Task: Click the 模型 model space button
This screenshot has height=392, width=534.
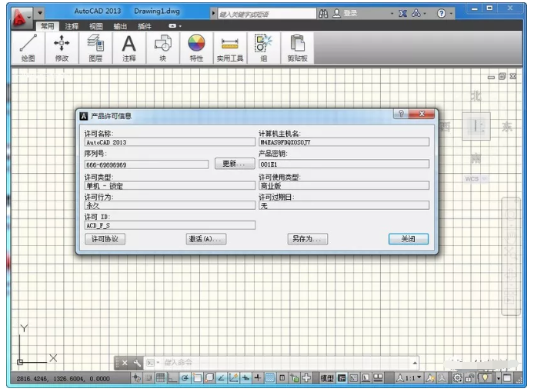Action: [327, 377]
